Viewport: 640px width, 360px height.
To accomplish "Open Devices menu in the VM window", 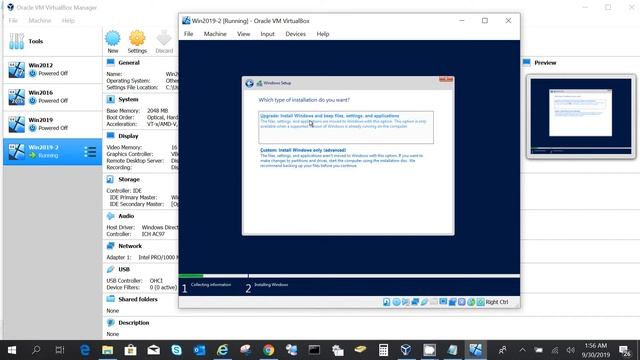I will click(296, 34).
